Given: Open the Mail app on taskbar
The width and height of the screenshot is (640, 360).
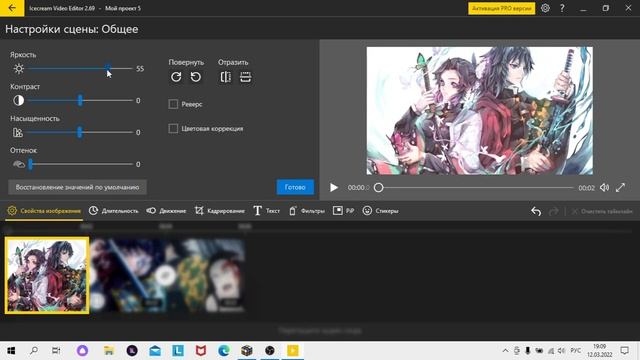Looking at the screenshot, I should point(155,351).
